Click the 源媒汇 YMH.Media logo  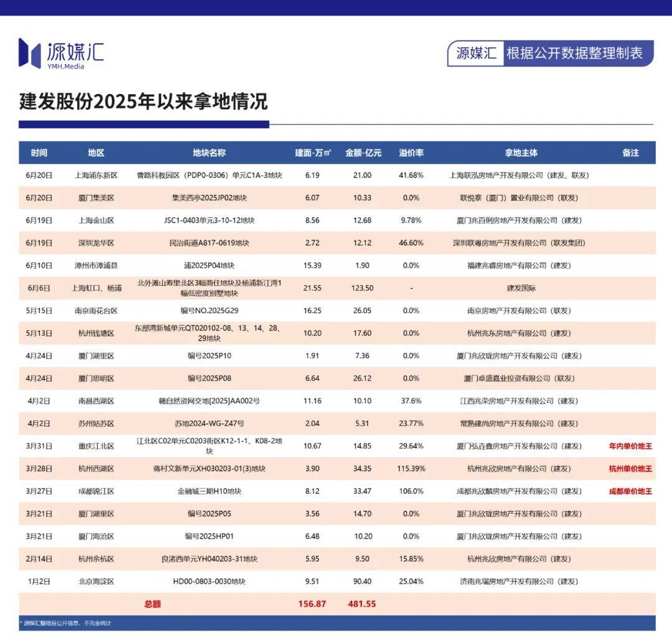click(61, 54)
